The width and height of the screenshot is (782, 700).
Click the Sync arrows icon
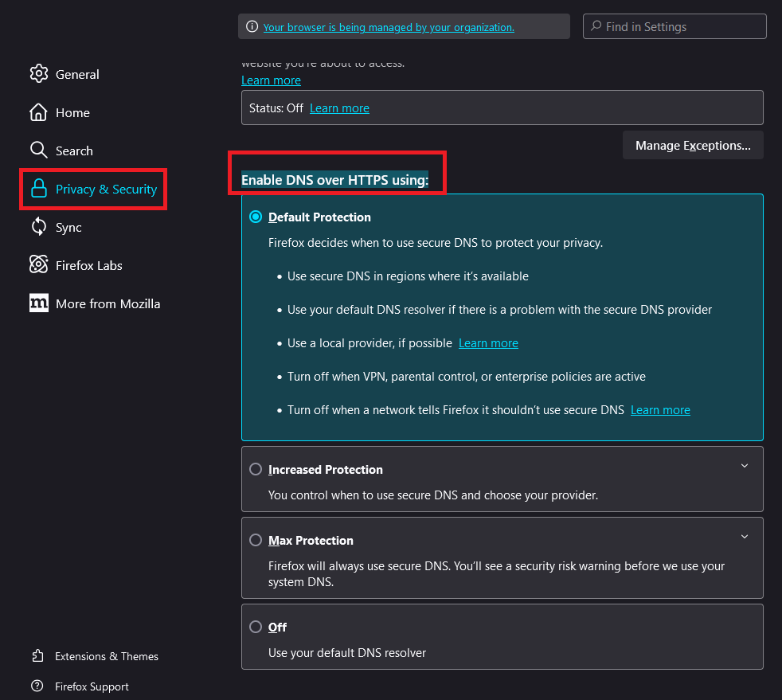click(38, 227)
